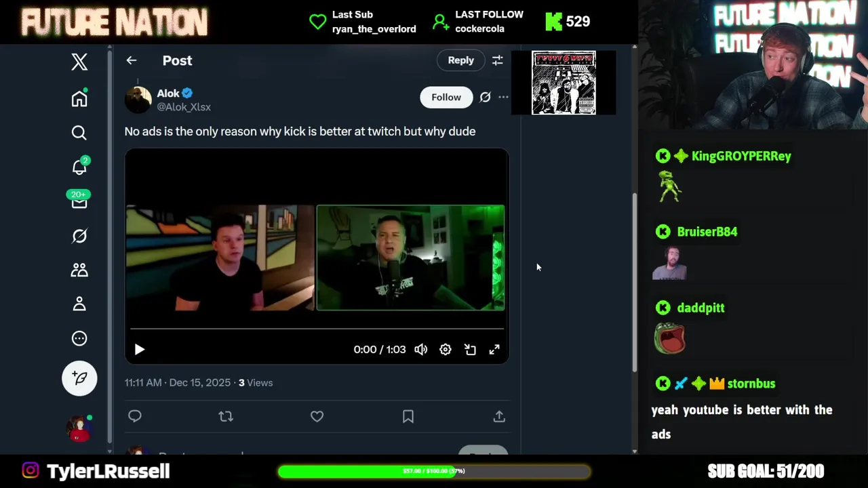Click the video frame of two streamers
The height and width of the screenshot is (488, 868).
point(317,257)
